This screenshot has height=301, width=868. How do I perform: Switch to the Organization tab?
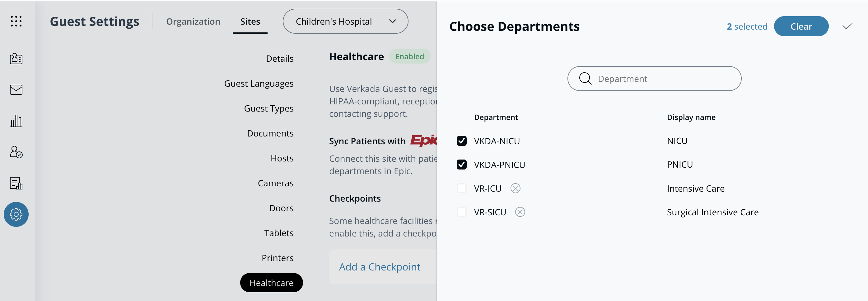pyautogui.click(x=193, y=21)
